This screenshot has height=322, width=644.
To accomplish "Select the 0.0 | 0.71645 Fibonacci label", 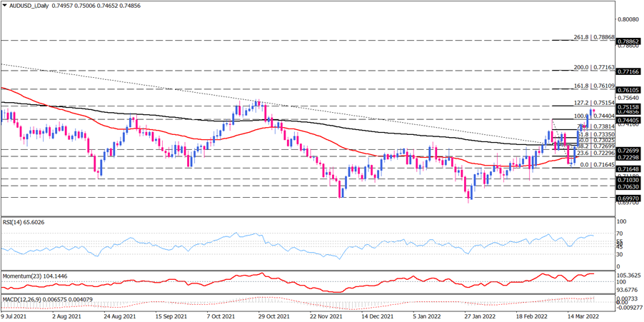I will click(x=597, y=164).
